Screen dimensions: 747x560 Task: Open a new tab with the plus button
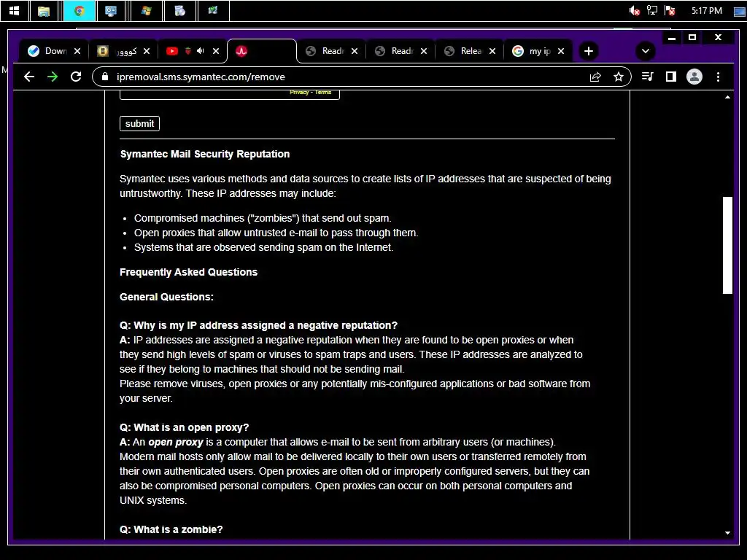point(589,51)
